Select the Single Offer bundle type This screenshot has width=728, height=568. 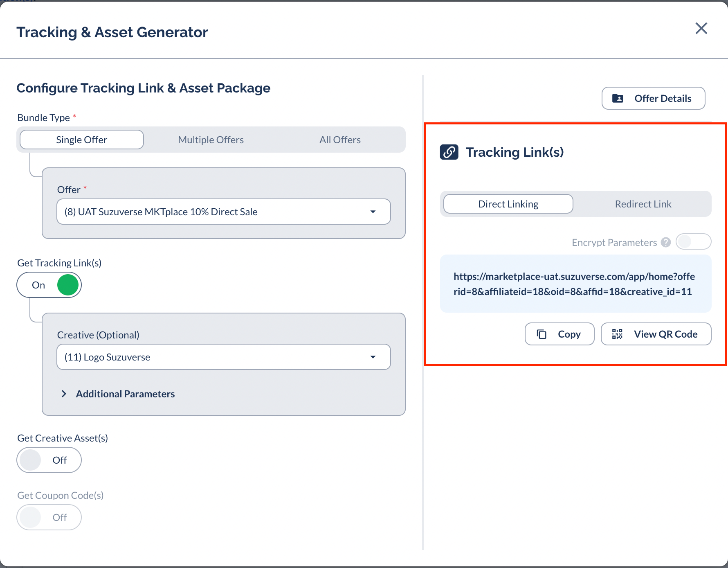pyautogui.click(x=82, y=140)
